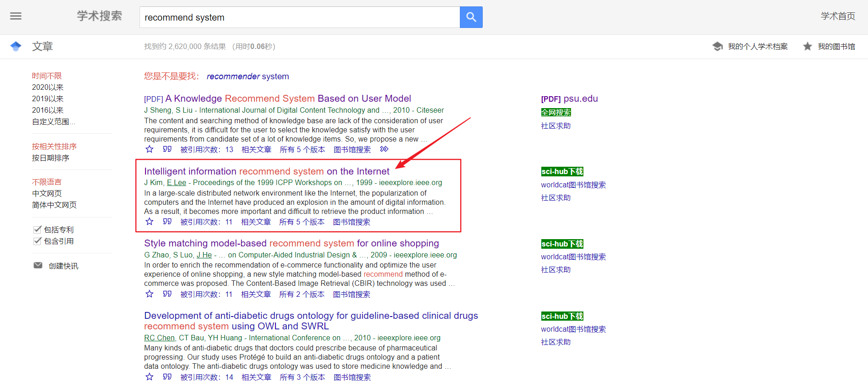
Task: Expand more options with double-chevron icon
Action: 384,149
